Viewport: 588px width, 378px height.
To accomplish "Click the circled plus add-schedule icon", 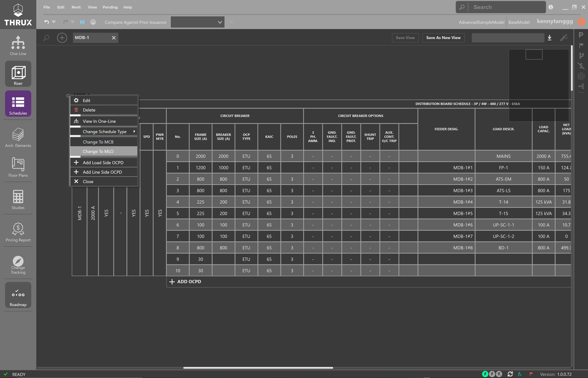I will (x=62, y=38).
